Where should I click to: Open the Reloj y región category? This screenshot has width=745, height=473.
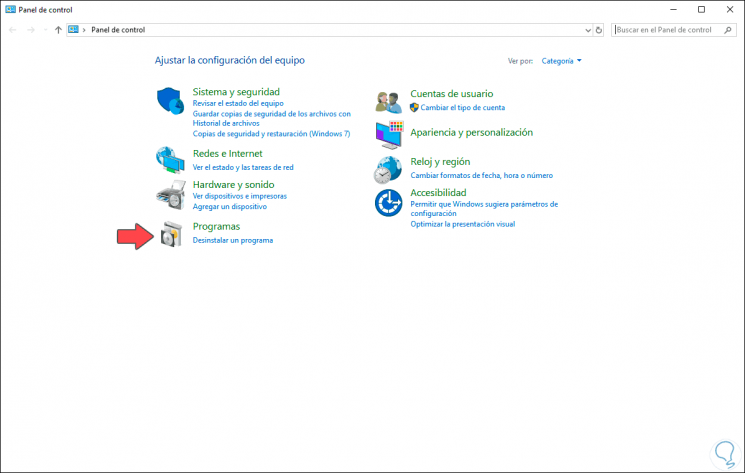pos(440,161)
